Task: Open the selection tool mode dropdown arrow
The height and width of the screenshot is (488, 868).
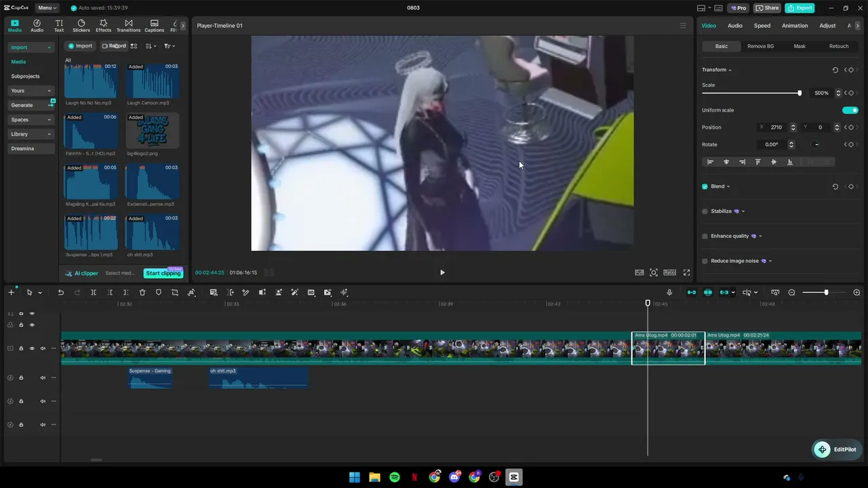Action: point(40,293)
